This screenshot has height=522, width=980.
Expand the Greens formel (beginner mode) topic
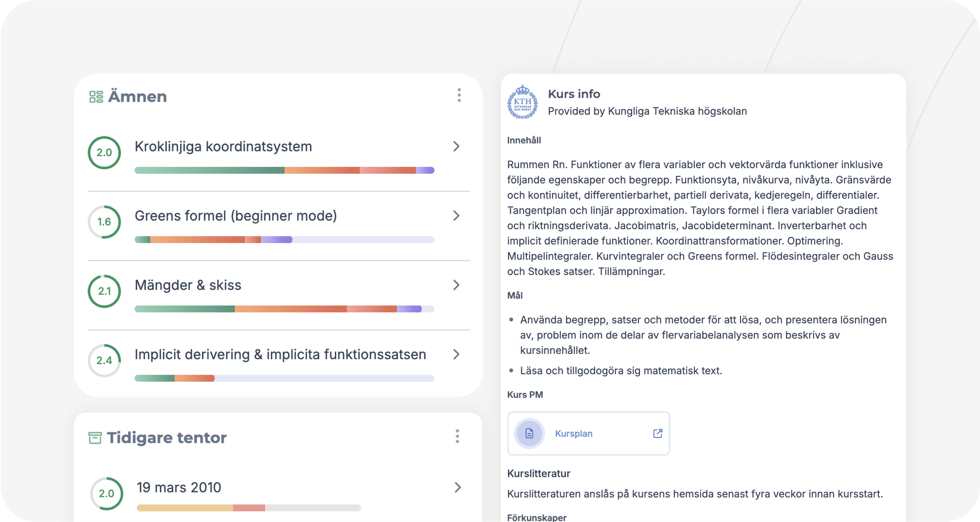tap(456, 216)
